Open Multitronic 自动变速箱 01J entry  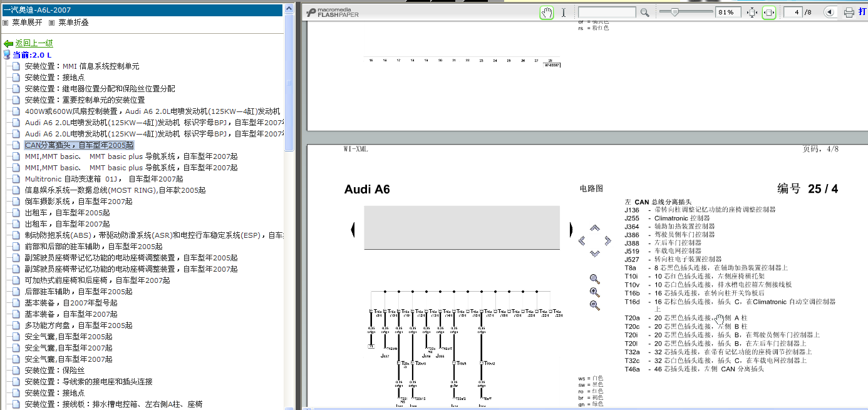(104, 179)
